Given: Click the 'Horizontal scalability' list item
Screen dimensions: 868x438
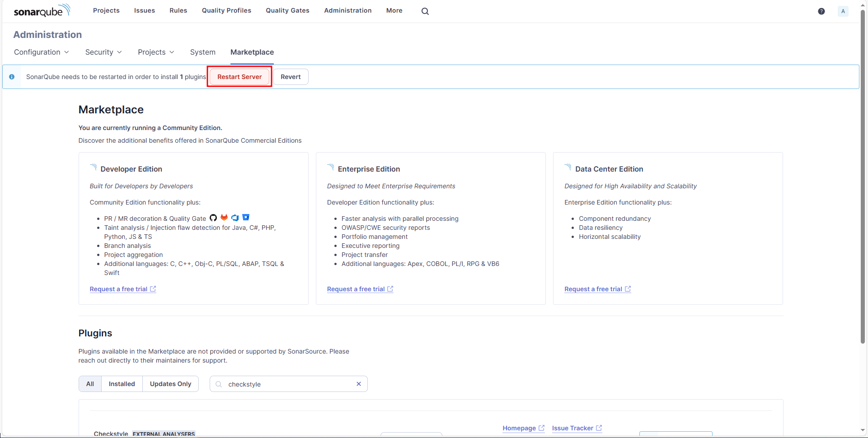Looking at the screenshot, I should click(610, 237).
